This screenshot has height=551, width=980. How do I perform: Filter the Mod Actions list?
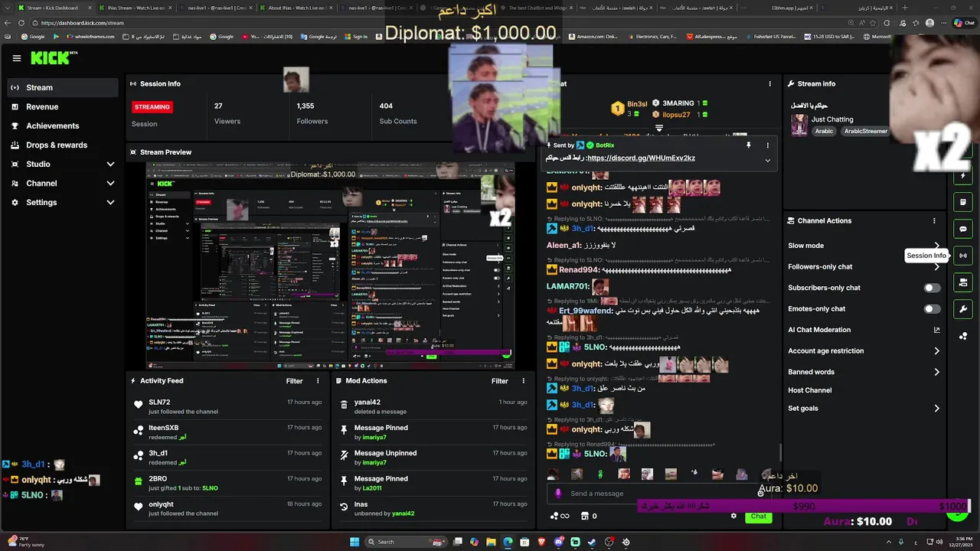pyautogui.click(x=500, y=380)
